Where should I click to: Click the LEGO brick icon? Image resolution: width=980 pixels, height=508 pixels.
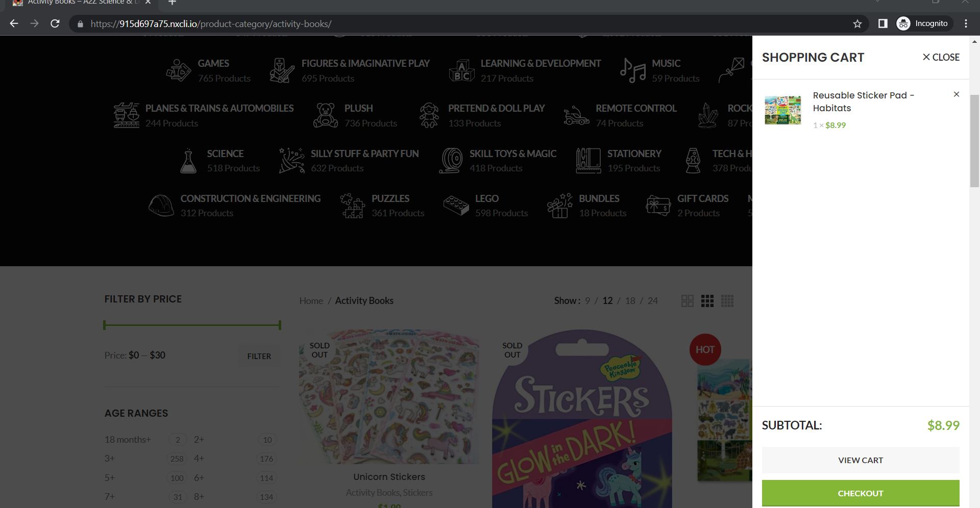[456, 206]
